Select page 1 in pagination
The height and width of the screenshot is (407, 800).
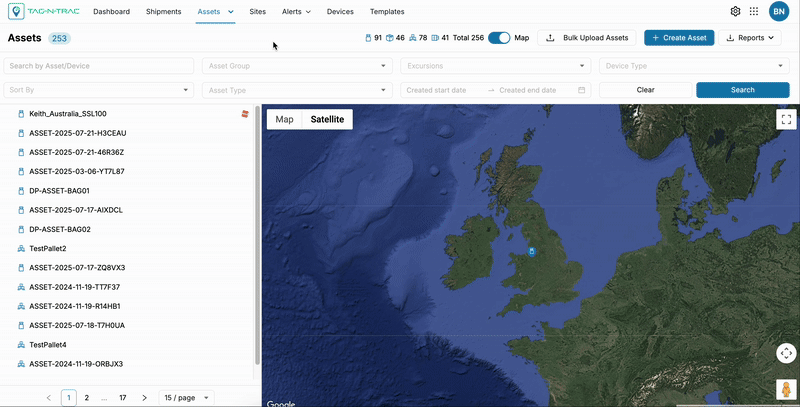click(x=69, y=398)
